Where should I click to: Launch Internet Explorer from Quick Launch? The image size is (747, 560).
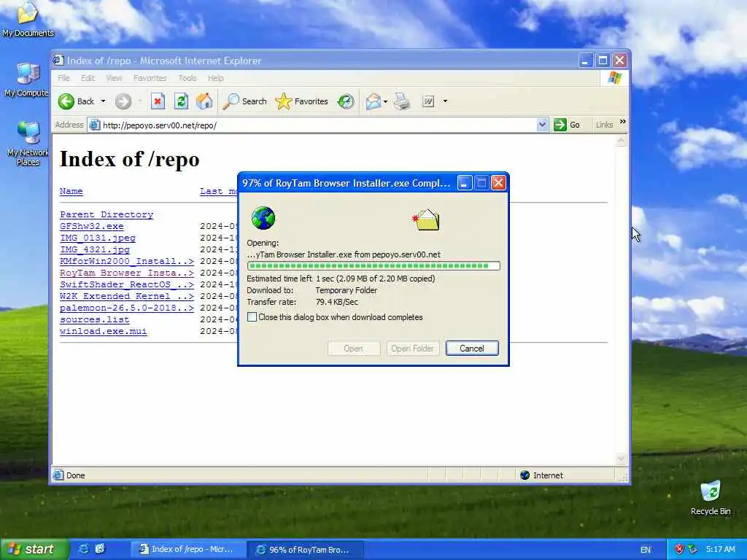(83, 549)
